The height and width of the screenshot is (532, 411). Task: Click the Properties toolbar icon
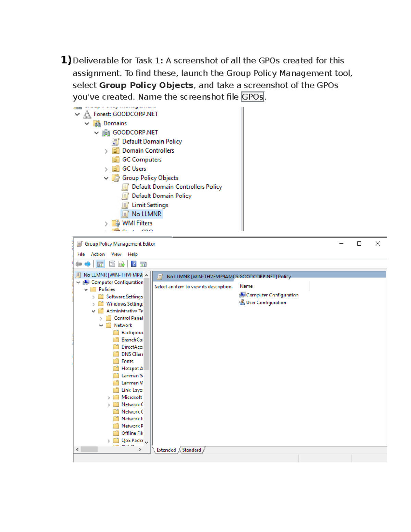pyautogui.click(x=112, y=264)
